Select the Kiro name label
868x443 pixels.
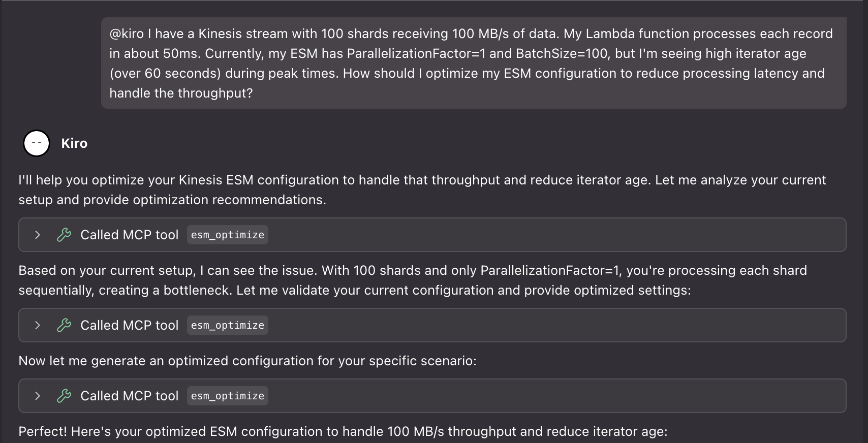click(x=74, y=143)
